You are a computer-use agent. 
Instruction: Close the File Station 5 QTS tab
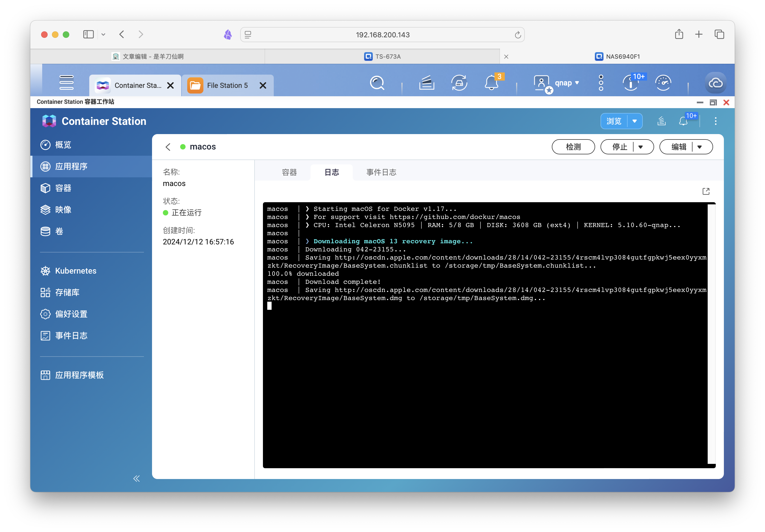pyautogui.click(x=263, y=86)
